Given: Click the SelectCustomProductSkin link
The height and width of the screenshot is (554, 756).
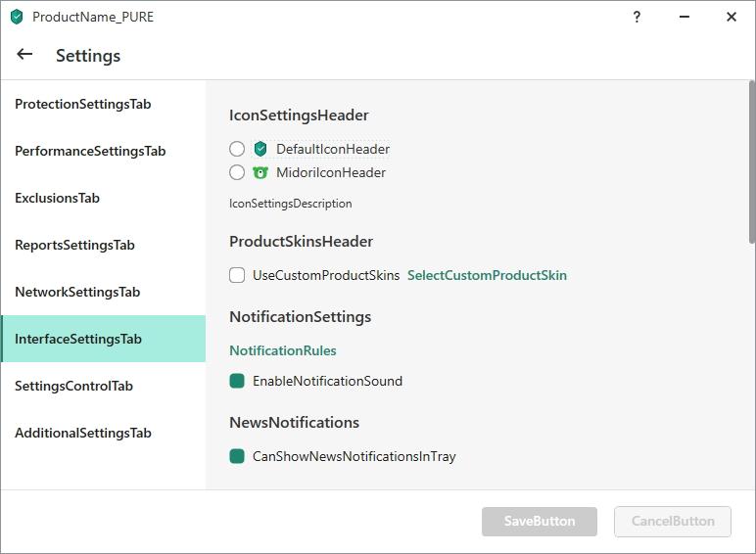Looking at the screenshot, I should [x=487, y=275].
